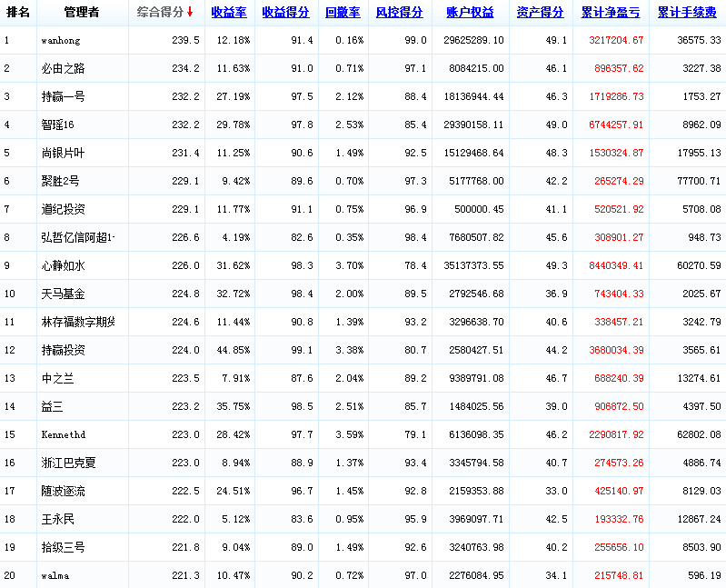726x588 pixels.
Task: Click 王永民's risk score 95.9
Action: click(416, 519)
